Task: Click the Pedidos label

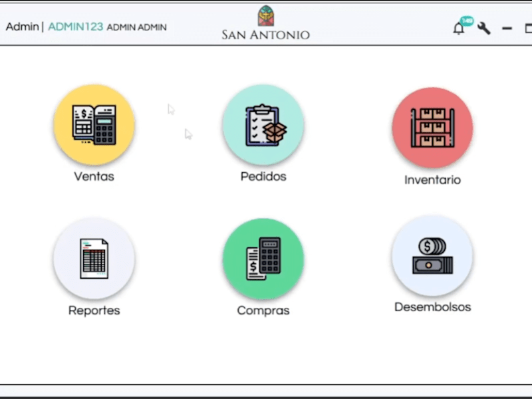Action: tap(263, 176)
